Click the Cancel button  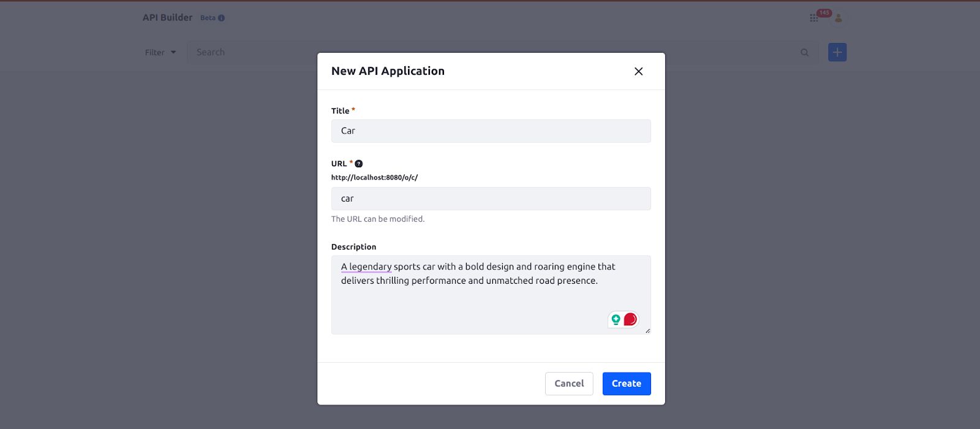[569, 384]
